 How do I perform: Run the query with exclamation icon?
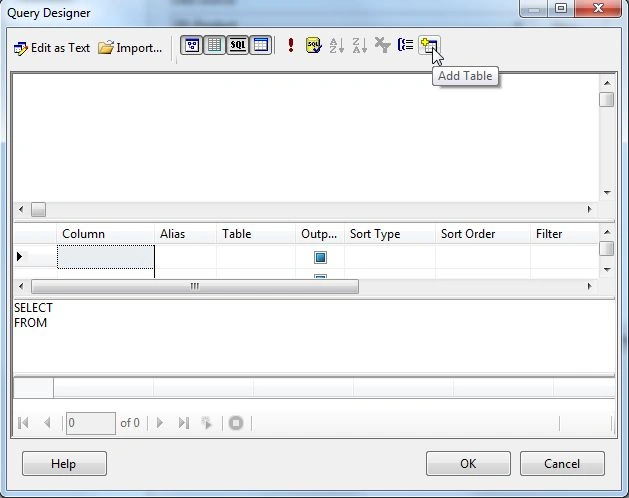click(x=291, y=45)
